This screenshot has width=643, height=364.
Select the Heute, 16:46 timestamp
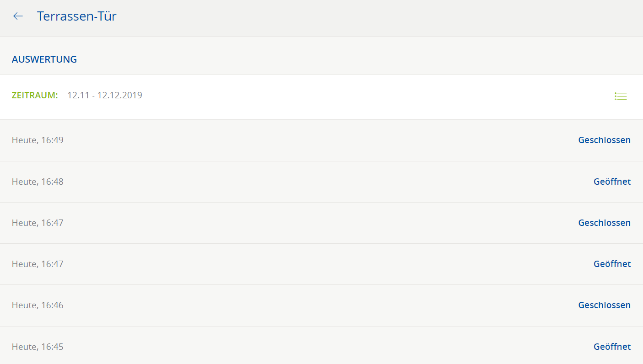click(38, 305)
